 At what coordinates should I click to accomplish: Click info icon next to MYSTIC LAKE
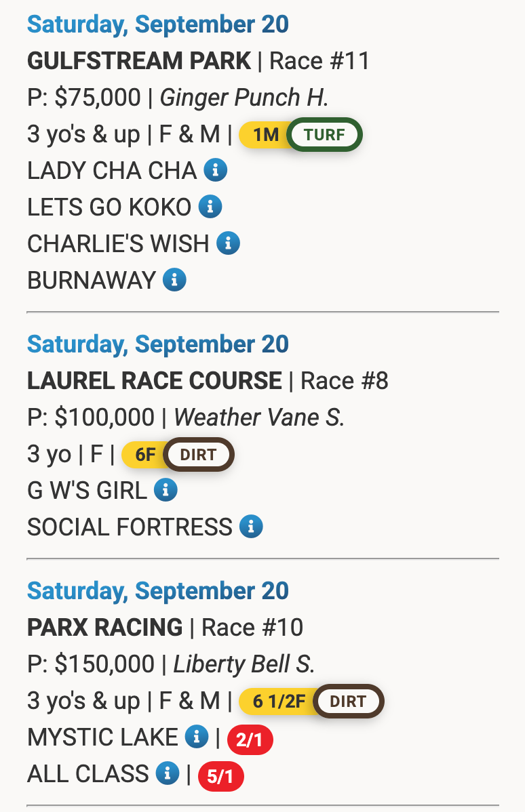(x=197, y=736)
